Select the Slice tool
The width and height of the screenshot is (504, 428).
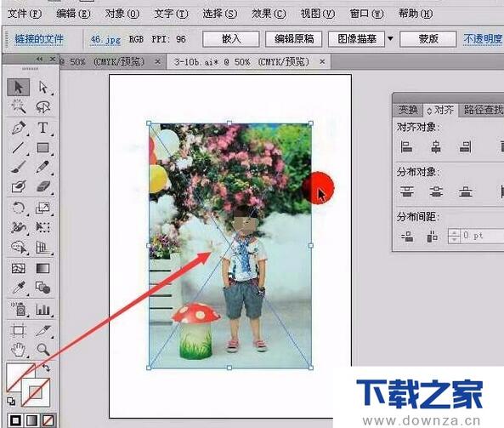point(43,330)
